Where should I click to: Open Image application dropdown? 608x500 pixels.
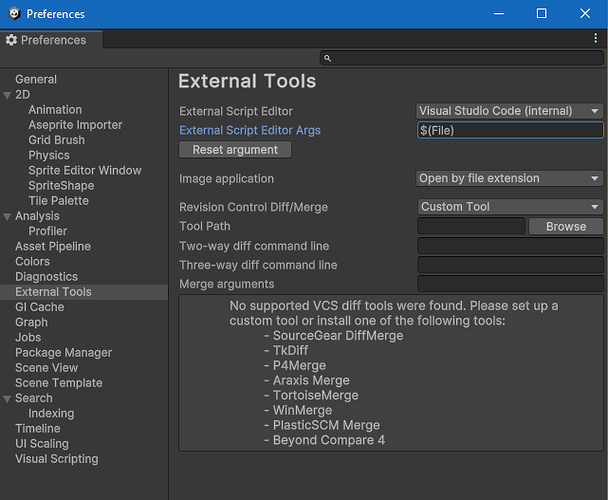click(509, 179)
